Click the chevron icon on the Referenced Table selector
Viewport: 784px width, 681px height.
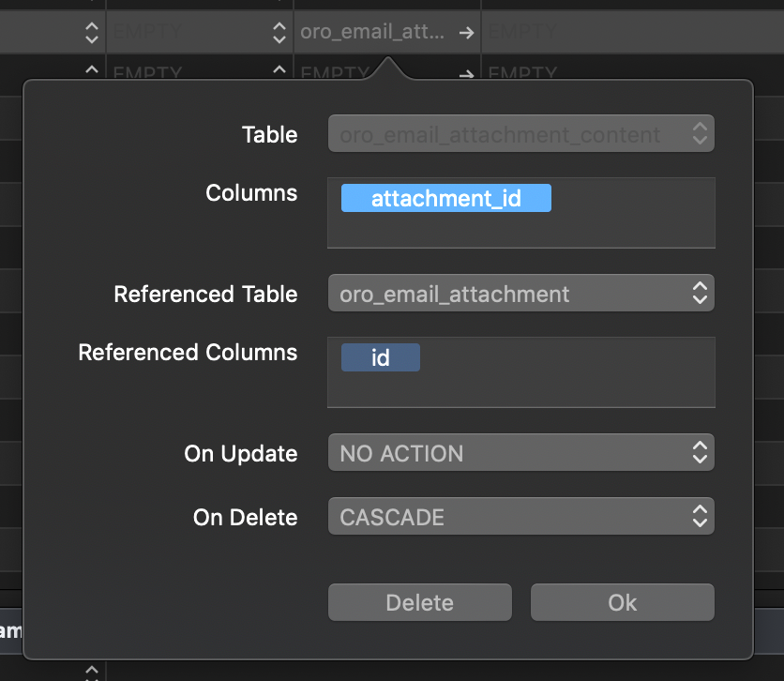(700, 293)
